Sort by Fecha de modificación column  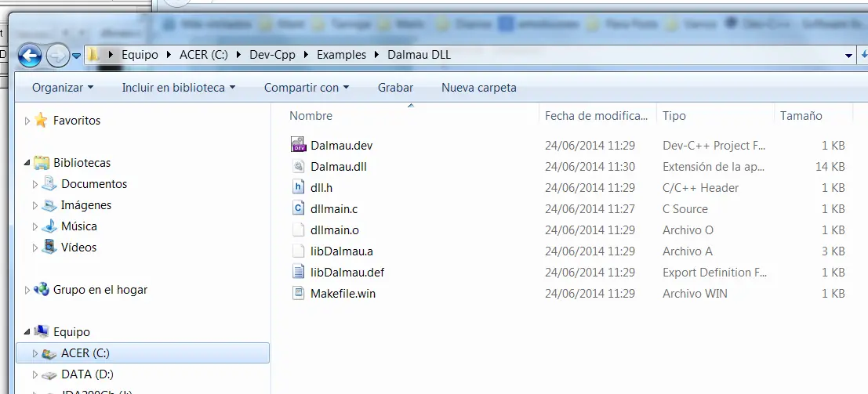(x=596, y=116)
